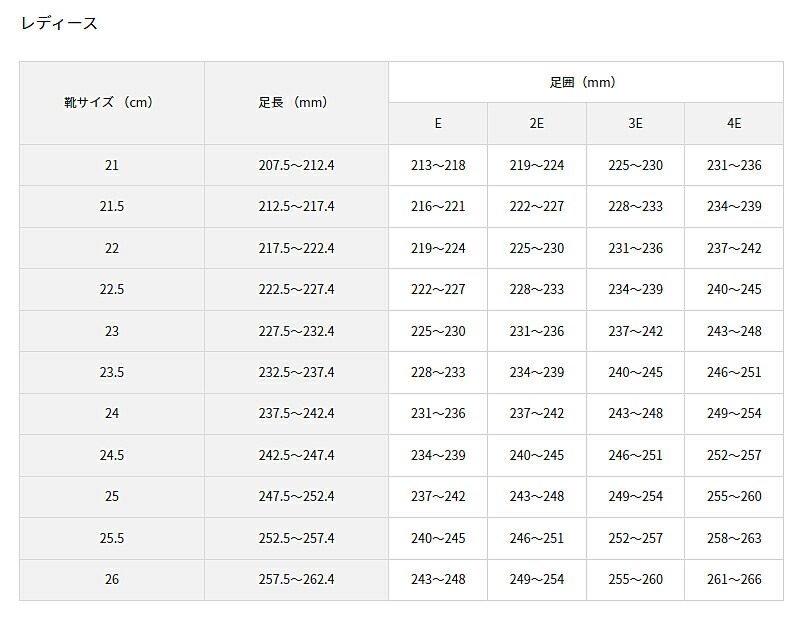Click the 213~218 cell in E column

438,165
